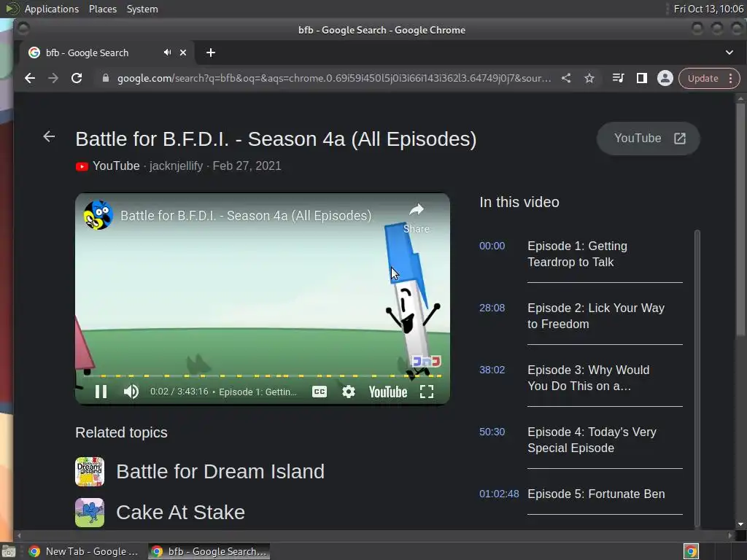747x560 pixels.
Task: Click the 00:00 timestamp
Action: click(x=492, y=246)
